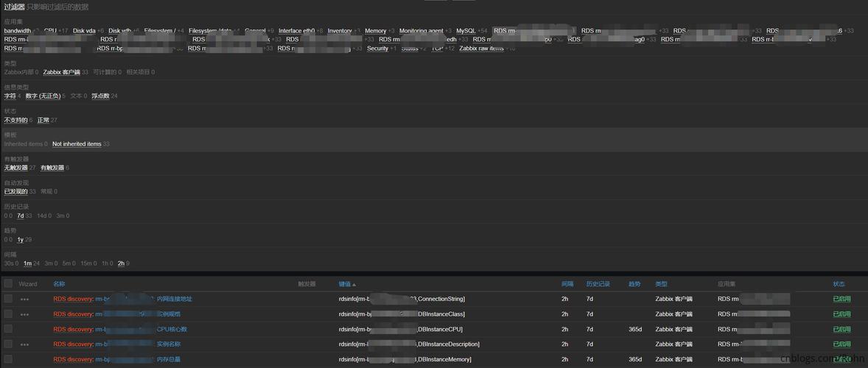This screenshot has height=368, width=868.
Task: Open the 实例名称 item link
Action: (x=138, y=344)
